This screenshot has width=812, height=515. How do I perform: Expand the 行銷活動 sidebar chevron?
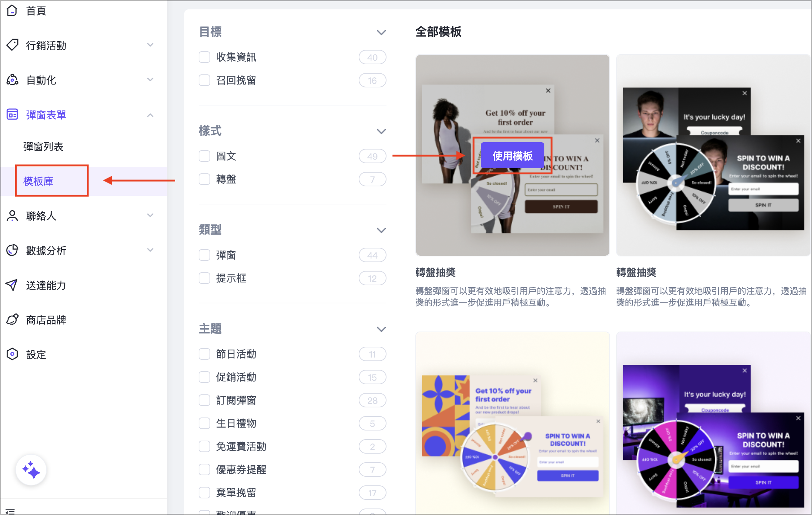point(150,45)
